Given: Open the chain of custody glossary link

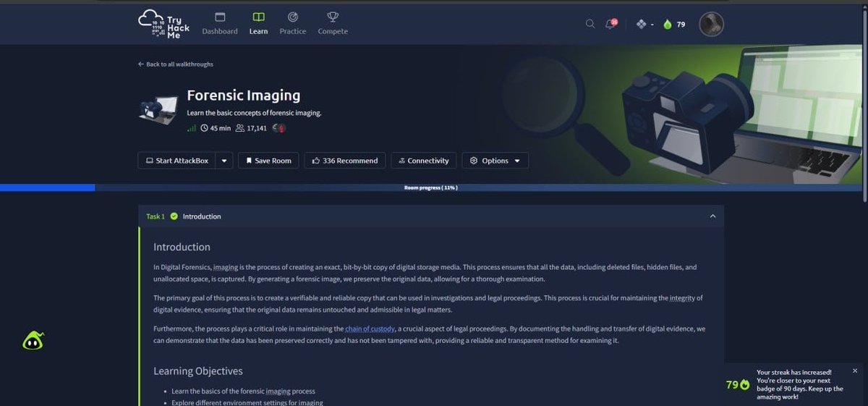Looking at the screenshot, I should pyautogui.click(x=370, y=329).
